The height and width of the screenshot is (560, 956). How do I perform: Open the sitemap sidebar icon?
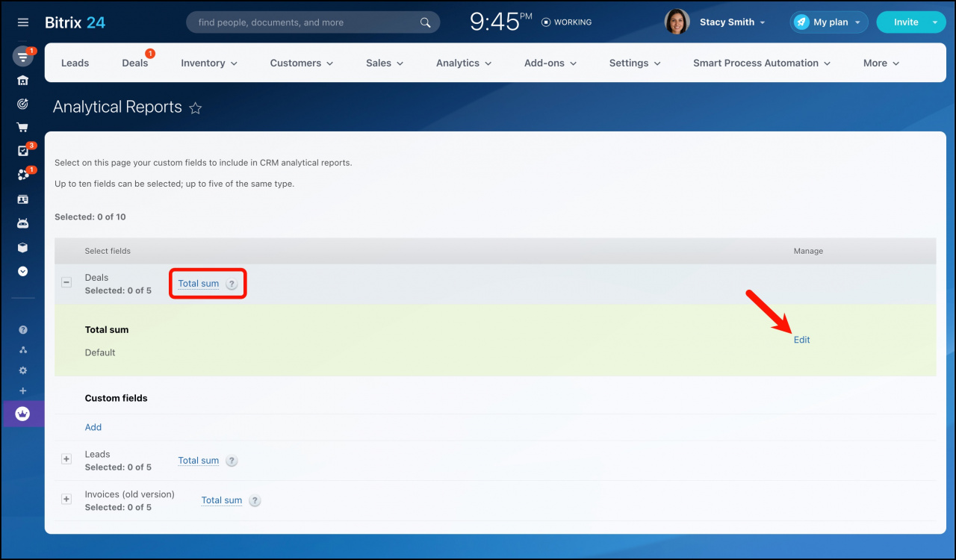coord(23,349)
